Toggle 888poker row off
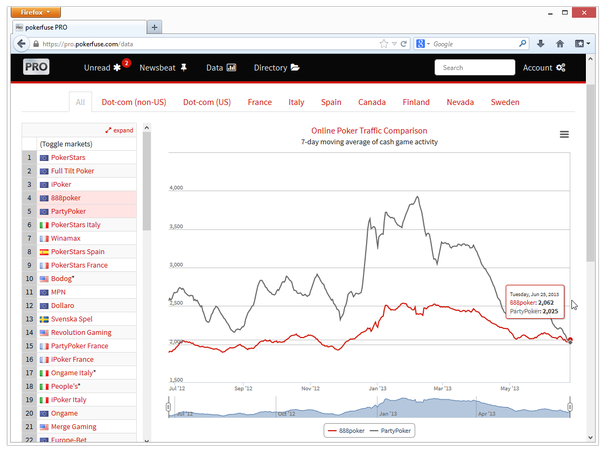This screenshot has width=608, height=456. coord(79,198)
